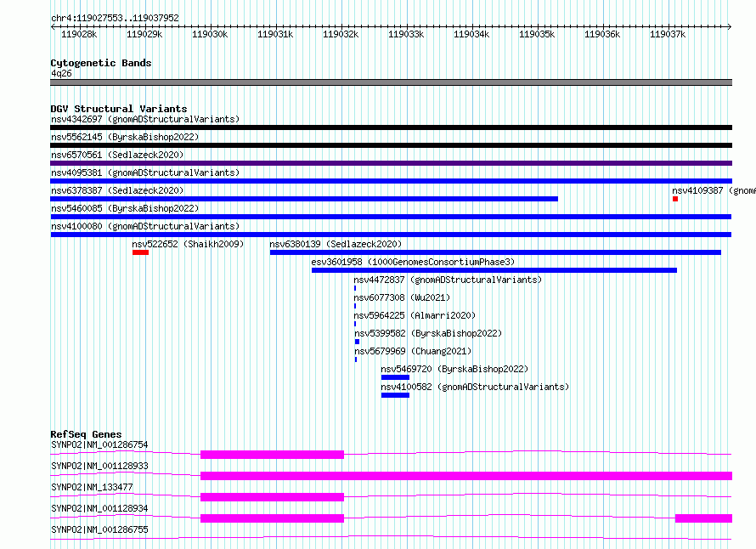The height and width of the screenshot is (549, 756).
Task: Select the SYNPO2|NM_133477 gene label
Action: coord(92,487)
